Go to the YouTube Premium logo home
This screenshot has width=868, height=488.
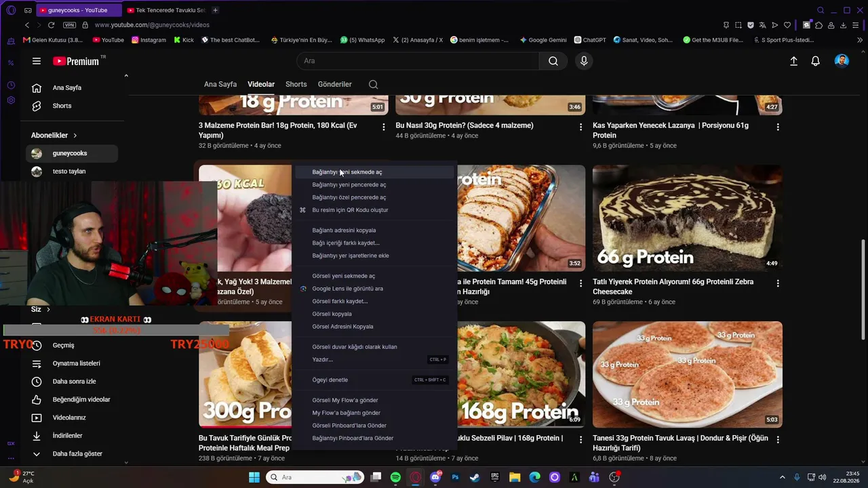pyautogui.click(x=76, y=61)
